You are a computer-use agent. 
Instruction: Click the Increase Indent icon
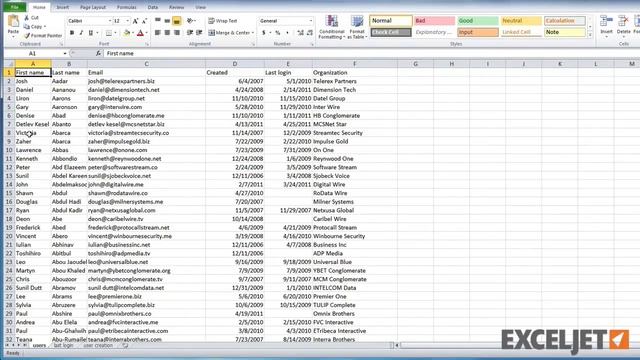click(199, 33)
